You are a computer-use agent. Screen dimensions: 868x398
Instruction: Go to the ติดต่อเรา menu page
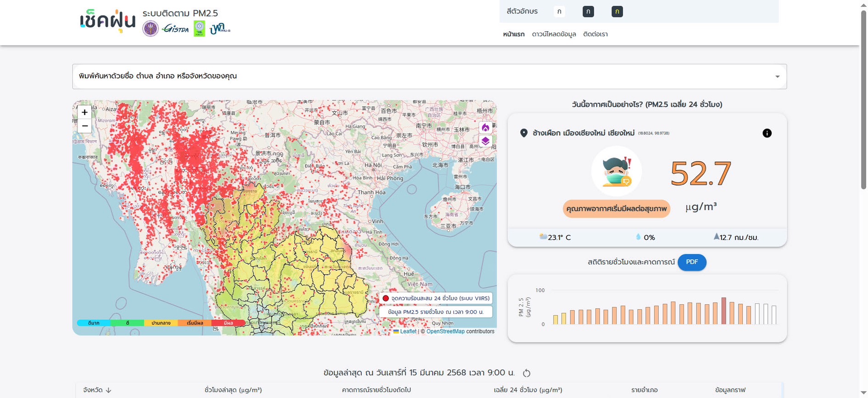tap(595, 34)
